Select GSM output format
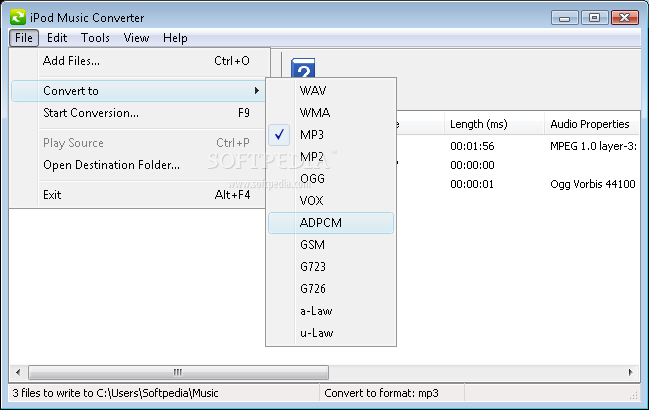This screenshot has width=649, height=410. (331, 245)
